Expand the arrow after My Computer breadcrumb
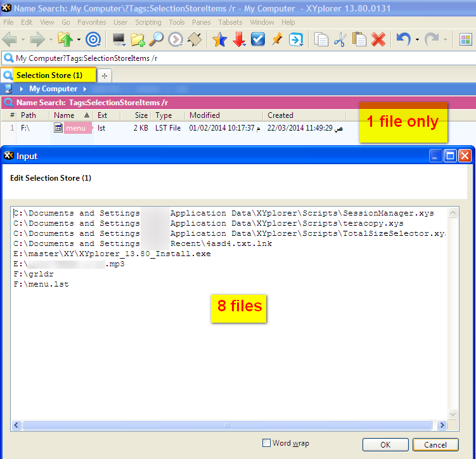This screenshot has height=459, width=476. [83, 89]
